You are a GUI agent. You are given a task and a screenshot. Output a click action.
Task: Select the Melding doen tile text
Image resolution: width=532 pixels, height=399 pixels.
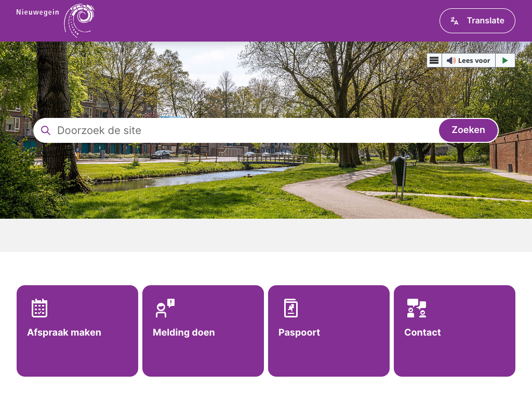183,332
